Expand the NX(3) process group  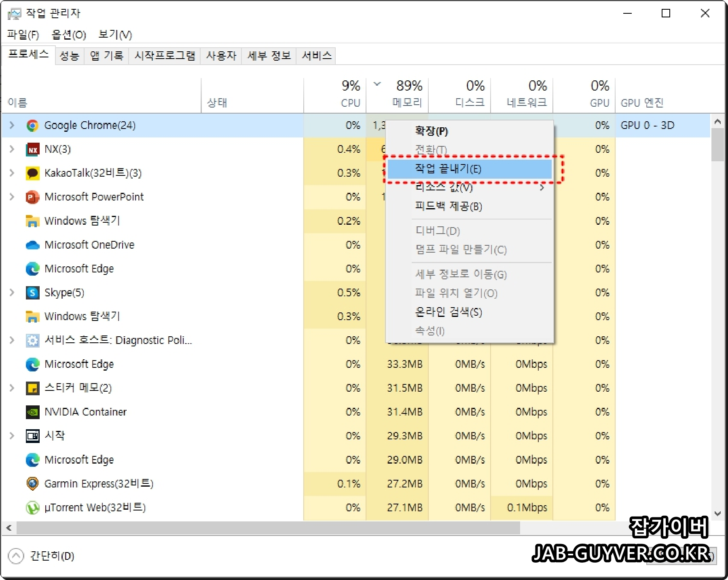point(12,149)
